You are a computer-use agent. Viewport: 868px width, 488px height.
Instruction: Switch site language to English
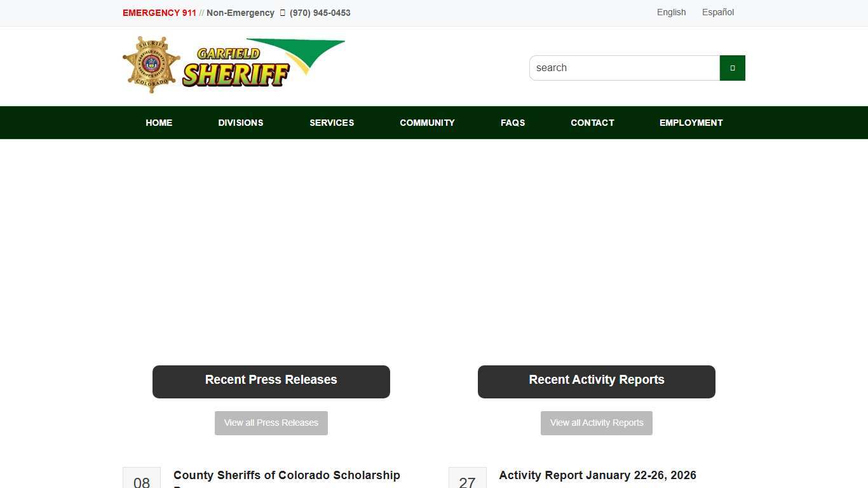point(671,12)
